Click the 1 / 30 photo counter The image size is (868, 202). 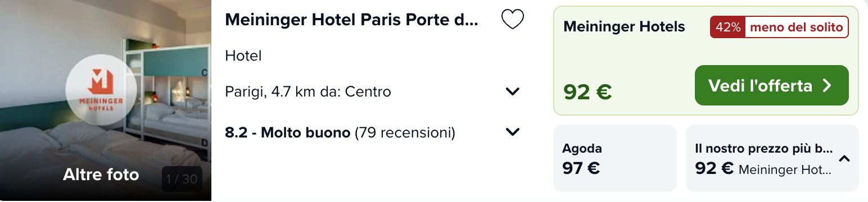click(182, 179)
